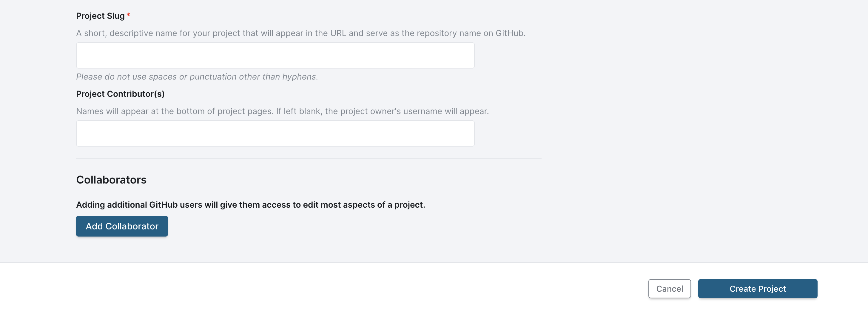Click the Project Slug field label
This screenshot has height=314, width=868.
coord(100,16)
